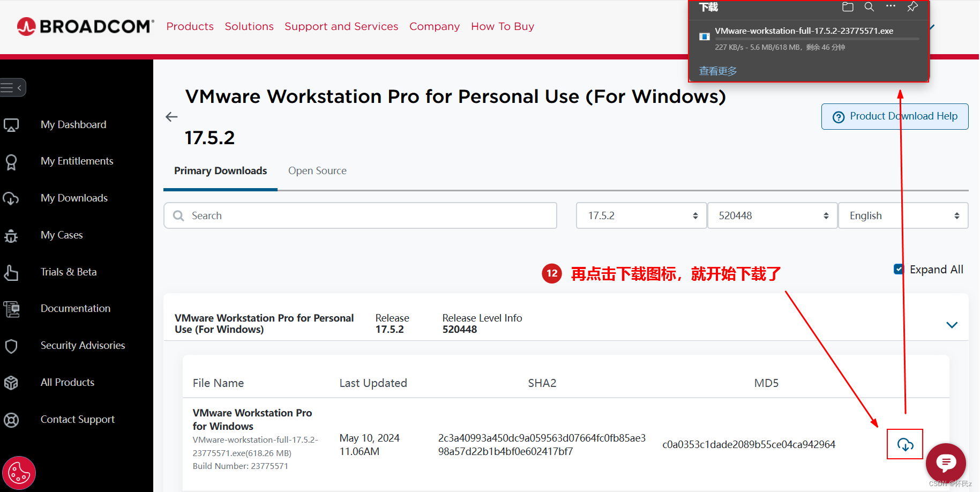Image resolution: width=980 pixels, height=492 pixels.
Task: Pin the downloads popup
Action: point(912,7)
